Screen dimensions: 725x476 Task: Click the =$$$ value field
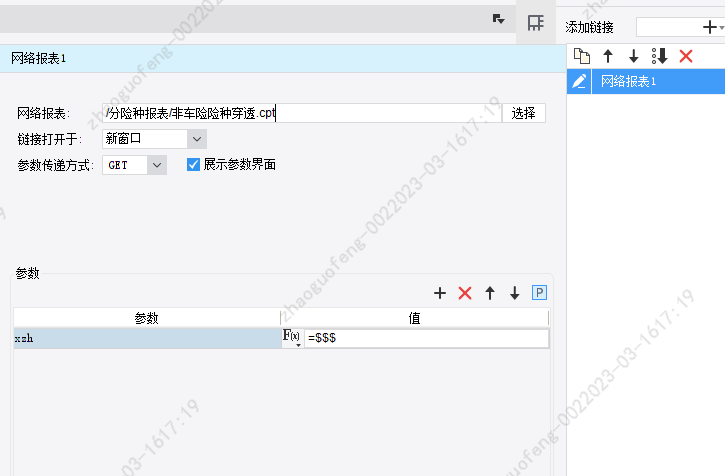pos(426,338)
